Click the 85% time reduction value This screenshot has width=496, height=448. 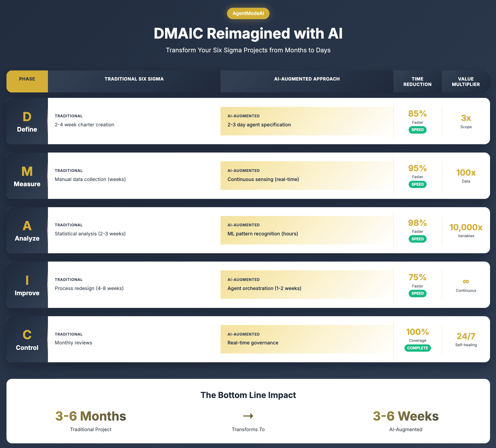pos(417,113)
